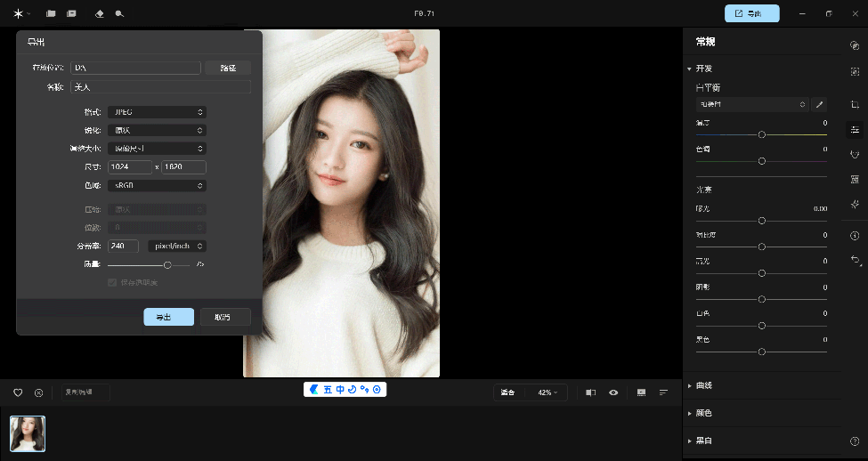Select the eraser tool in the top toolbar
Image resolution: width=868 pixels, height=461 pixels.
(100, 14)
